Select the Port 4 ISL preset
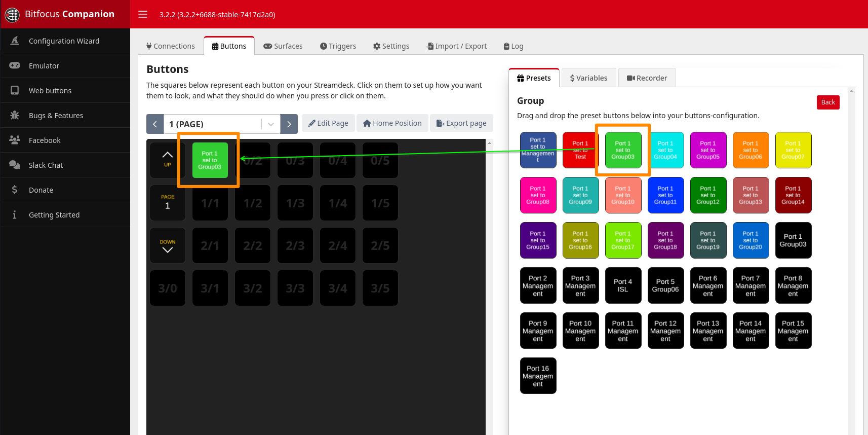The image size is (868, 435). pos(623,285)
